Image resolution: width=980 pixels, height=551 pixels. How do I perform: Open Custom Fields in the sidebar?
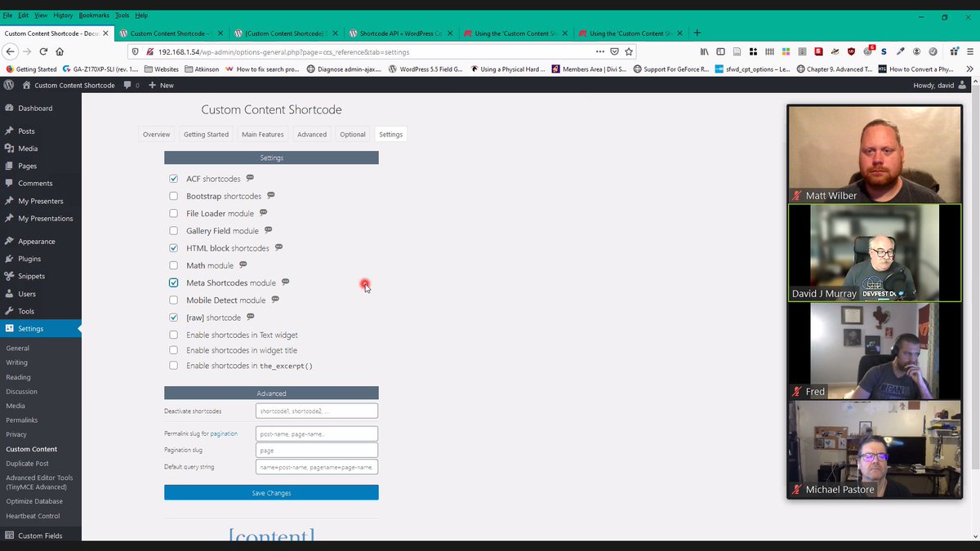point(41,535)
